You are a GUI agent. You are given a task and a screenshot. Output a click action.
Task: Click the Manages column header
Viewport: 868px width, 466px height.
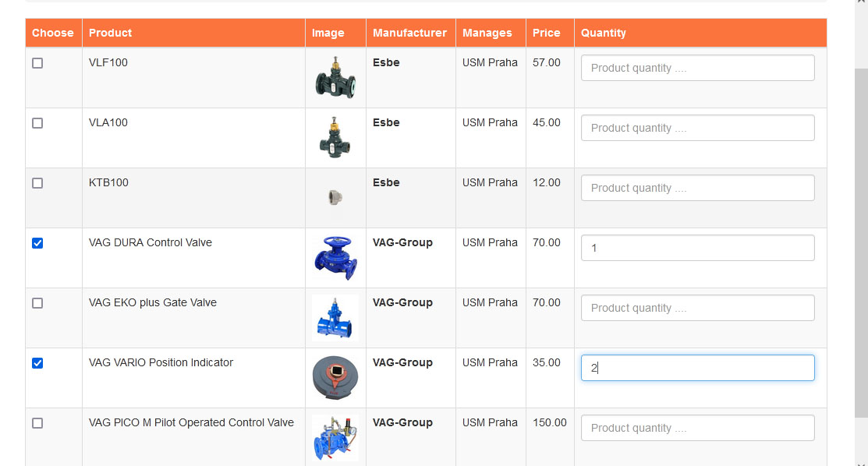coord(487,33)
